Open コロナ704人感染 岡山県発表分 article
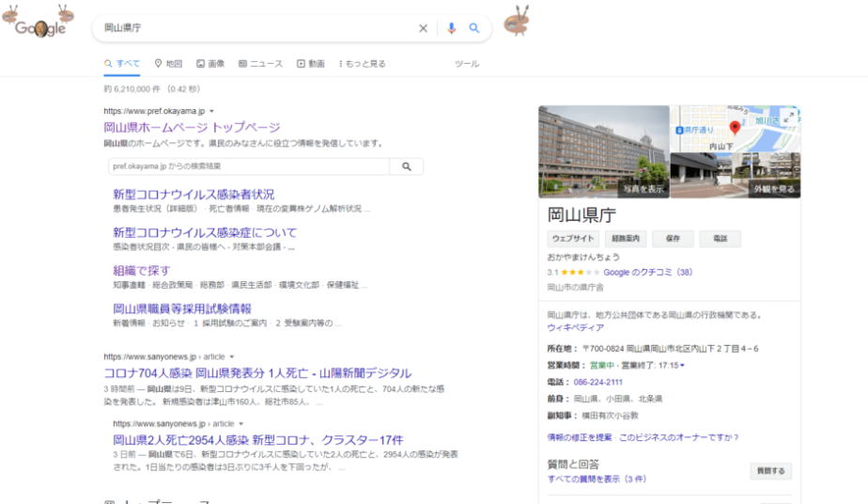Viewport: 868px width, 504px height. [257, 373]
